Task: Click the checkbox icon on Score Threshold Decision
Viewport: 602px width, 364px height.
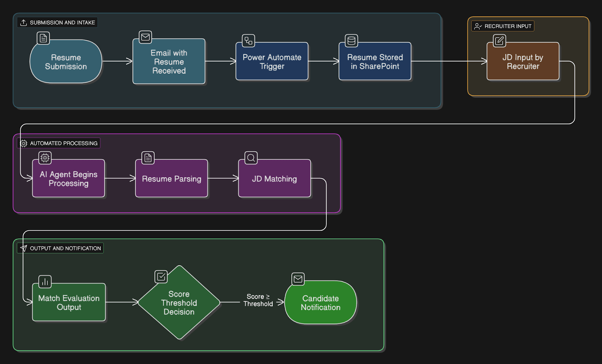Action: pos(161,276)
